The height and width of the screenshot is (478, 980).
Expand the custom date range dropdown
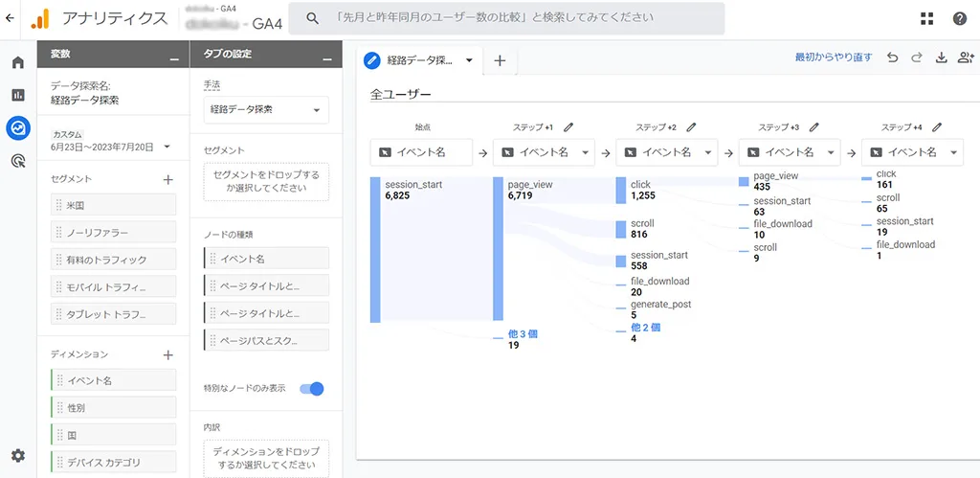point(167,147)
